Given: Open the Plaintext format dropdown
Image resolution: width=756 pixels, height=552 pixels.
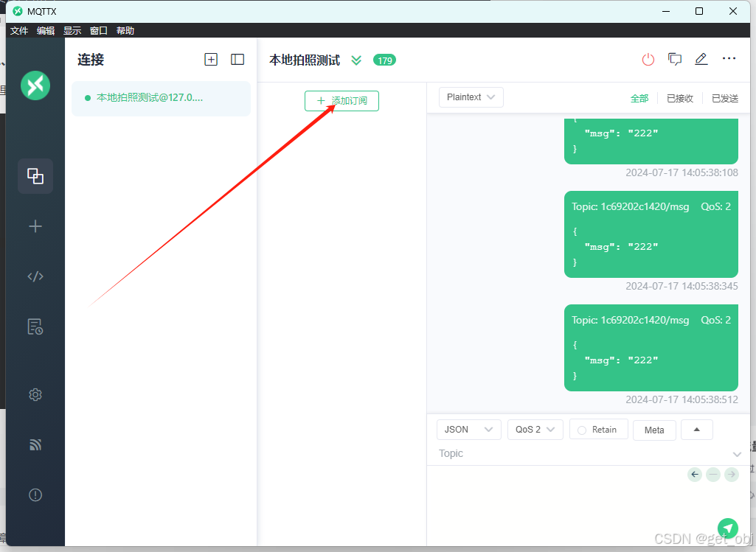Looking at the screenshot, I should click(471, 97).
